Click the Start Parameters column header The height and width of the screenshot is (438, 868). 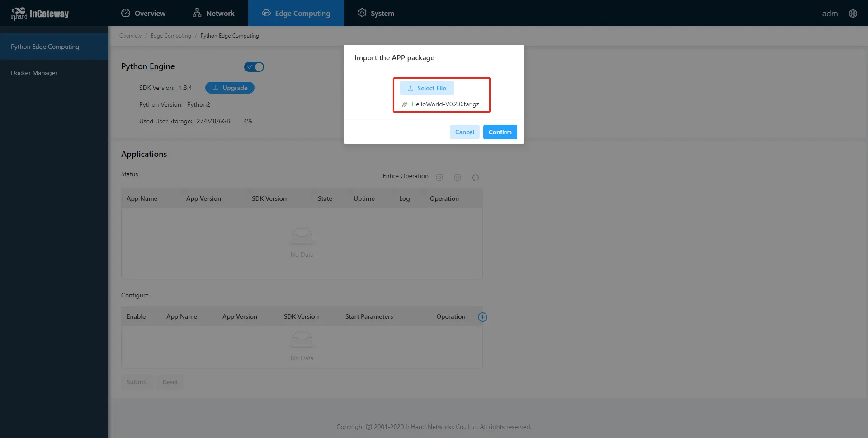pyautogui.click(x=369, y=316)
